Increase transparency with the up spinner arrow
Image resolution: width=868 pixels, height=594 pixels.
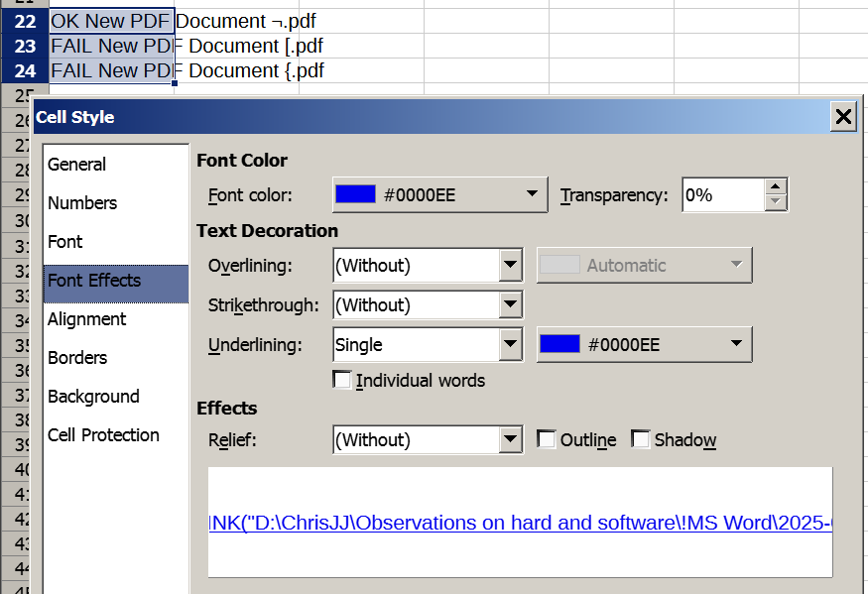(x=775, y=187)
